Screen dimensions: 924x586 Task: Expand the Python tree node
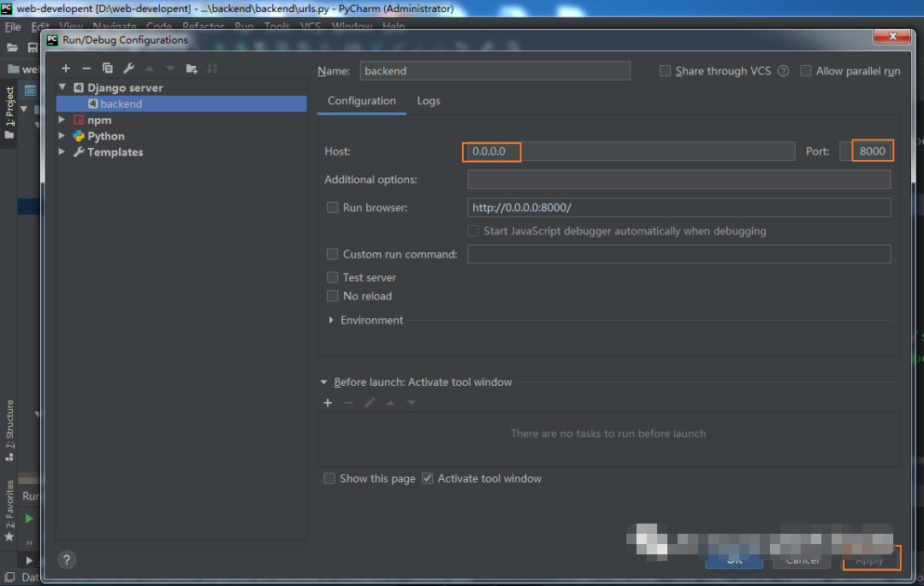pos(62,135)
